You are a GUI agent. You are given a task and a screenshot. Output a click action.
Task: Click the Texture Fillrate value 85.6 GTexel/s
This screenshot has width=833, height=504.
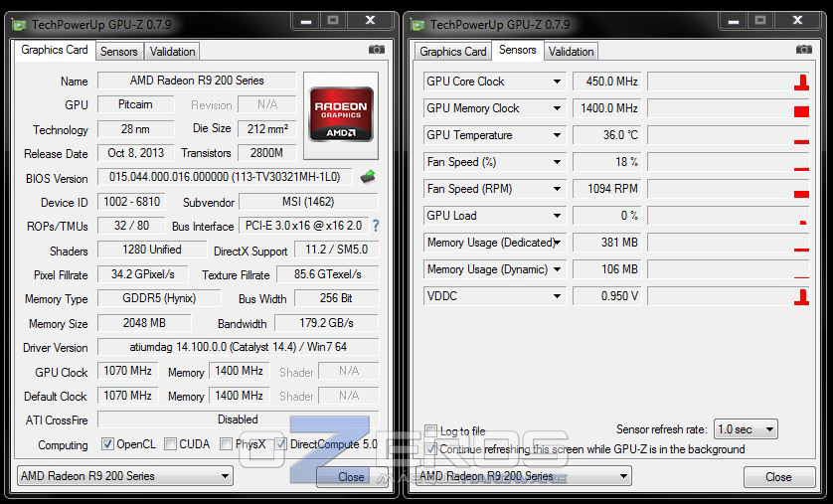click(328, 274)
